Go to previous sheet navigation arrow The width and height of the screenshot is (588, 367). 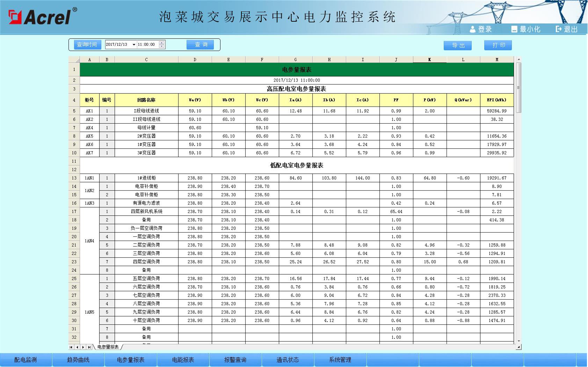pyautogui.click(x=77, y=347)
